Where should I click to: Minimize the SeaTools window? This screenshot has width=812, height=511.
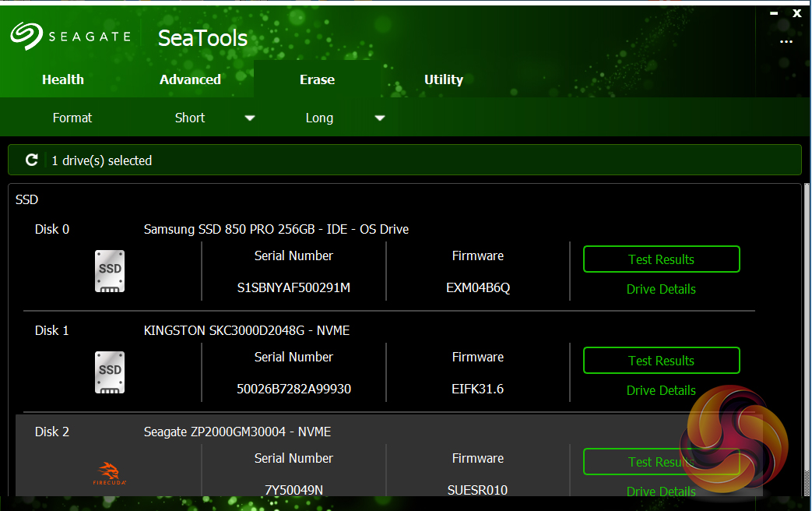(773, 13)
